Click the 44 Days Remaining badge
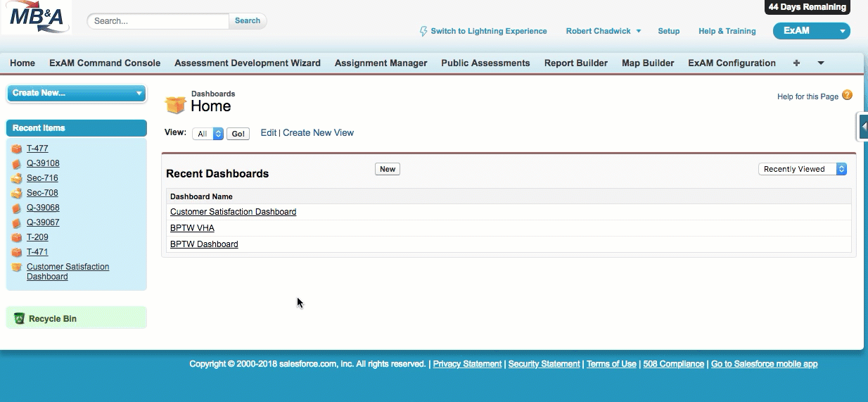 [x=808, y=7]
